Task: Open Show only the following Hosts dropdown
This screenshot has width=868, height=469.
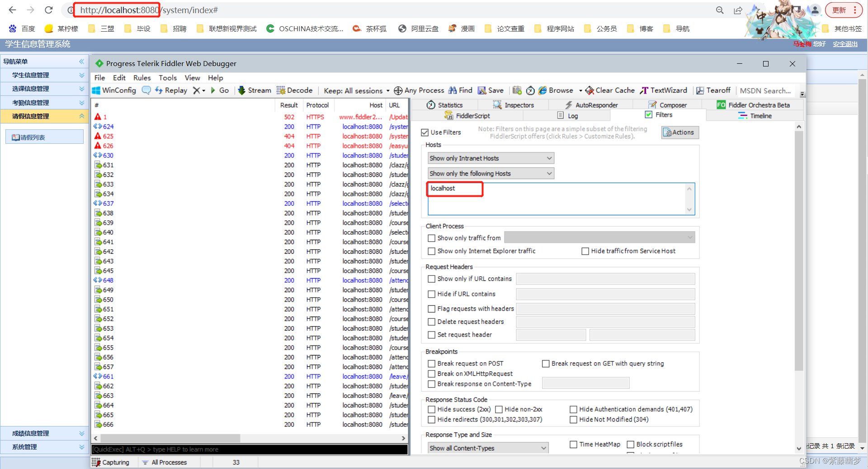Action: (491, 174)
